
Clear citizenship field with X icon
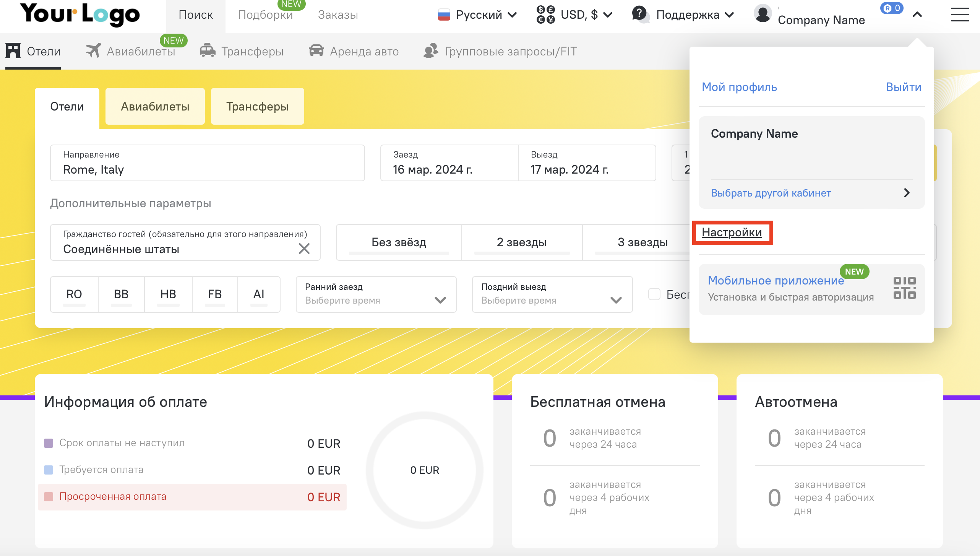coord(304,249)
